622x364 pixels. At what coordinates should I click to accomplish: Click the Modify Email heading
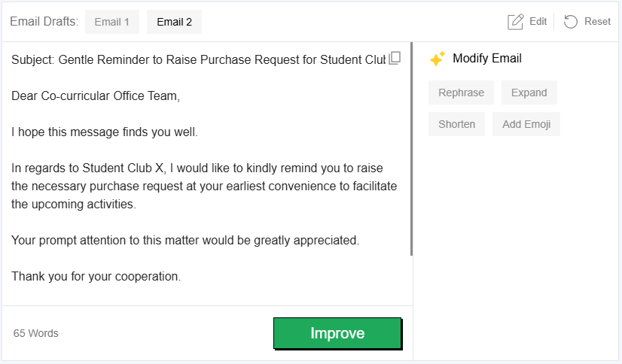tap(486, 59)
